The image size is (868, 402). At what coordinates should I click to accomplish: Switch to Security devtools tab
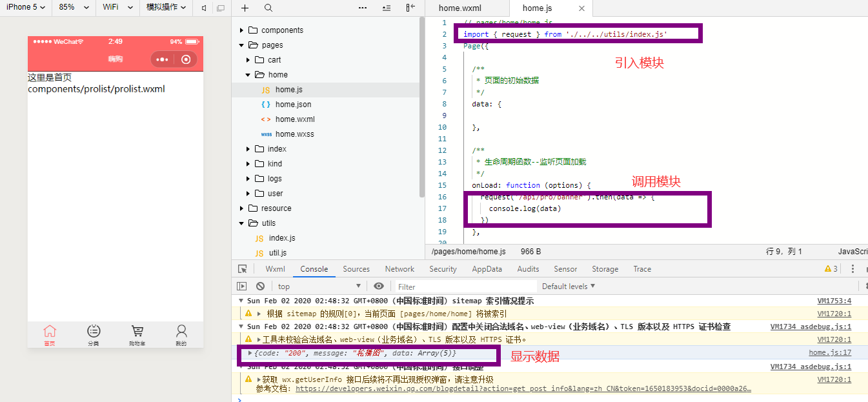443,269
